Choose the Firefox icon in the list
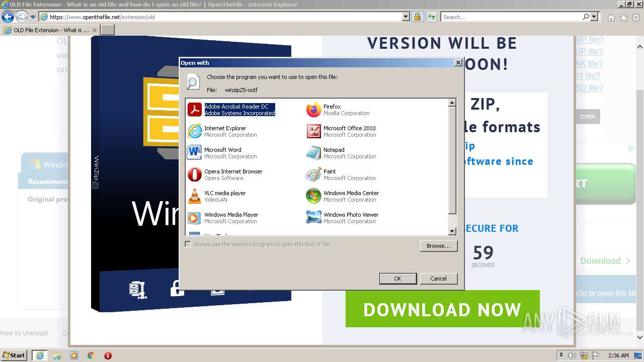 click(x=314, y=110)
